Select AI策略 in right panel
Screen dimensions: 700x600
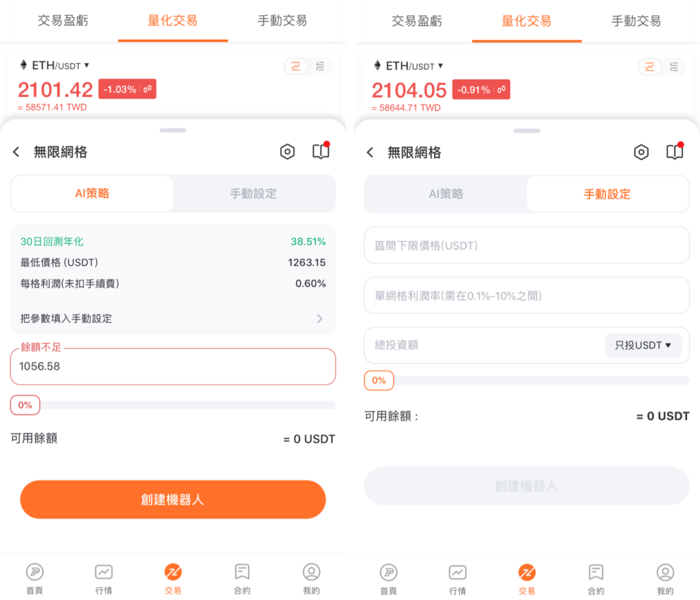point(446,194)
